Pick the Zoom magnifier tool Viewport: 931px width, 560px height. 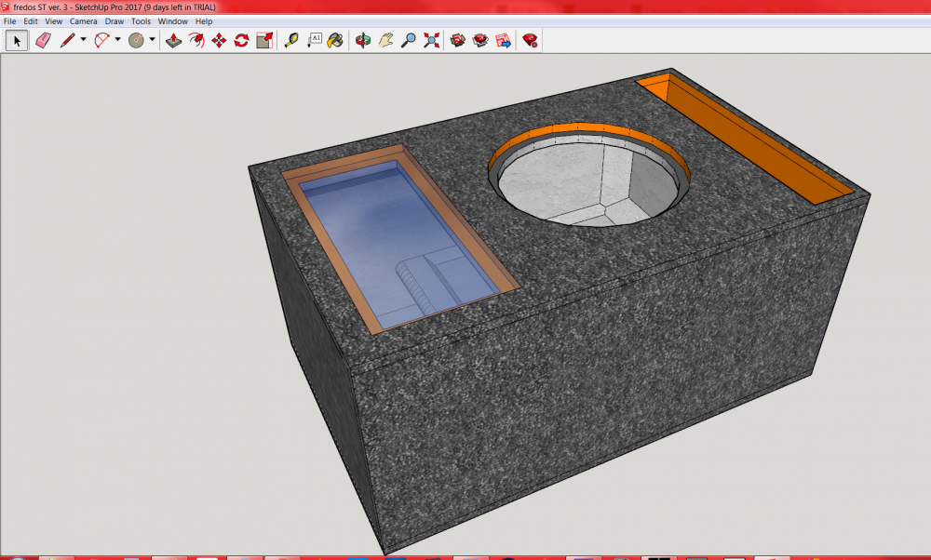pos(409,40)
